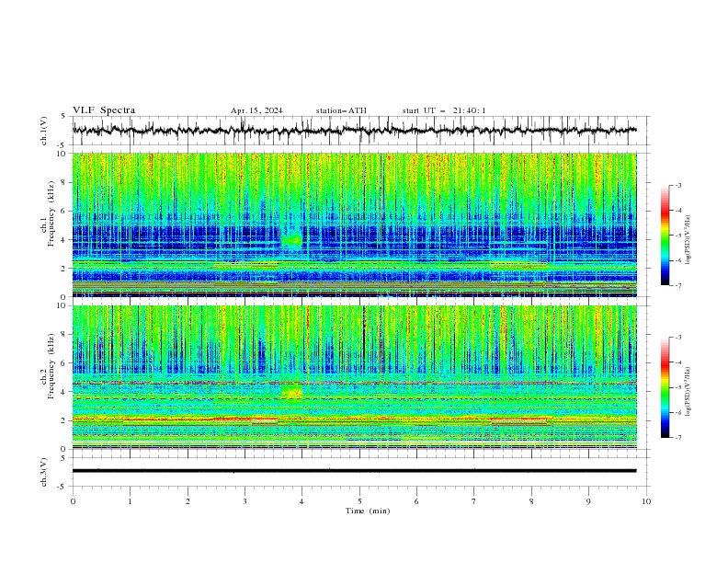Click time axis tick label "5" under the plot
Viewport: 728px width, 563px height.
[359, 501]
